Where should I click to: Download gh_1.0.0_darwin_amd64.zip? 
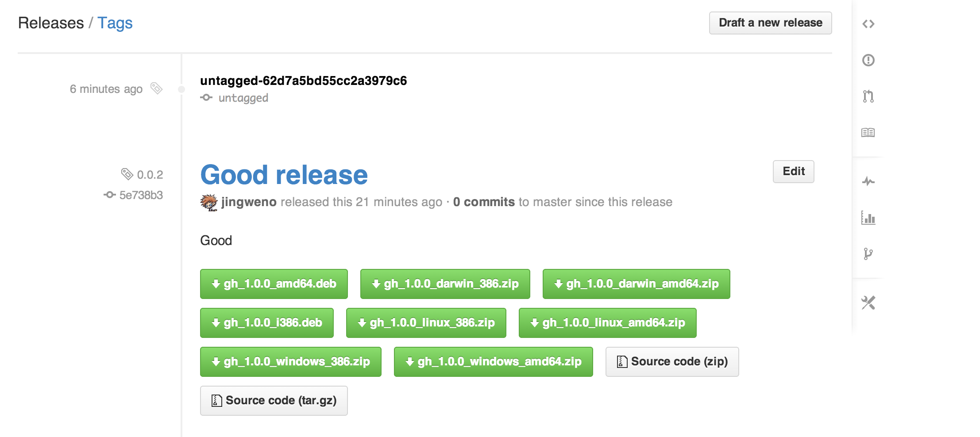[x=636, y=284]
